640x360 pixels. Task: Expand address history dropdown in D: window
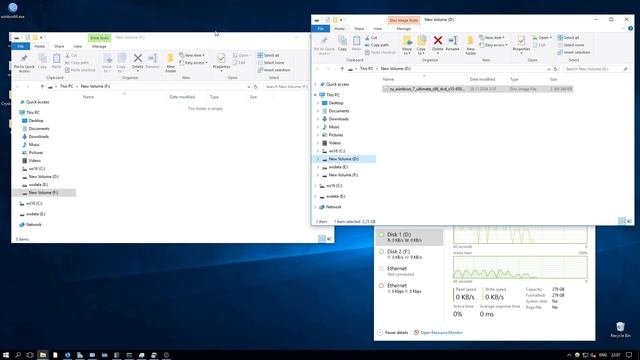coord(549,69)
